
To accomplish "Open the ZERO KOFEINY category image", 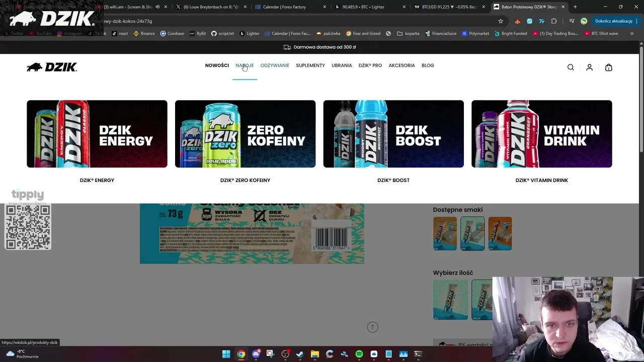I will click(x=245, y=134).
